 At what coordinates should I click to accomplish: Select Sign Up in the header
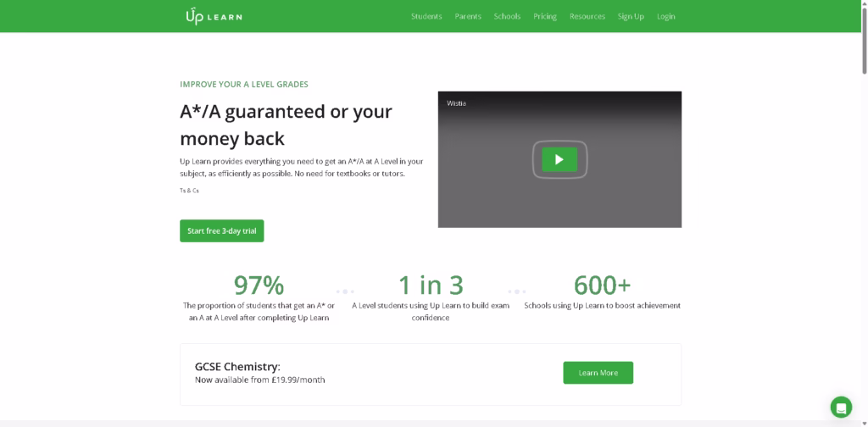click(631, 16)
